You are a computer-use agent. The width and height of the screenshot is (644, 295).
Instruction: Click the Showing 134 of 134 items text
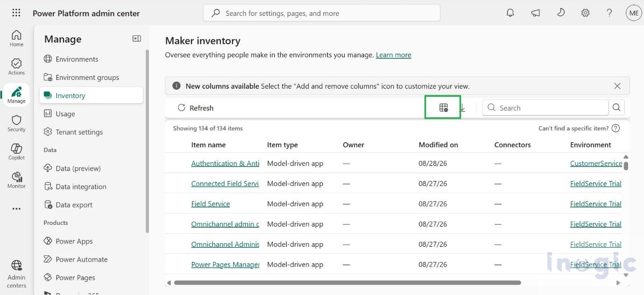click(208, 128)
